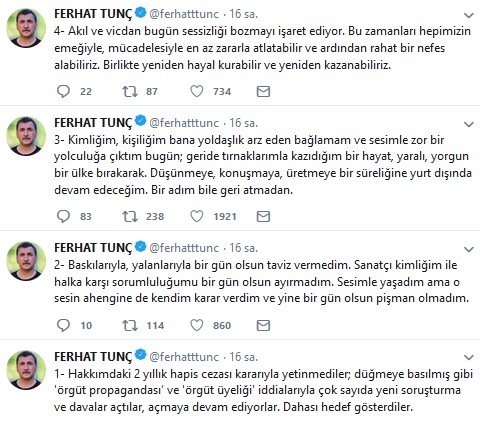The image size is (480, 421).
Task: Open FERHAT TUNÇ profile name on tweet 4
Action: click(x=93, y=14)
